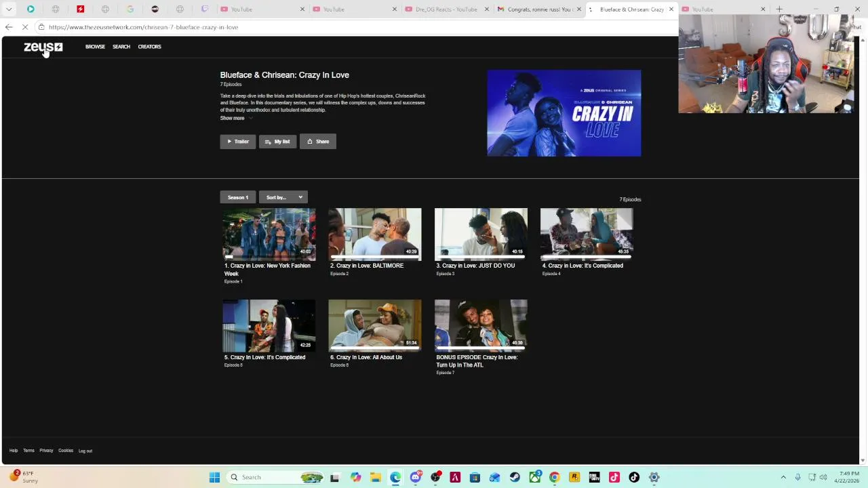
Task: Open File Explorer from the taskbar
Action: [376, 477]
